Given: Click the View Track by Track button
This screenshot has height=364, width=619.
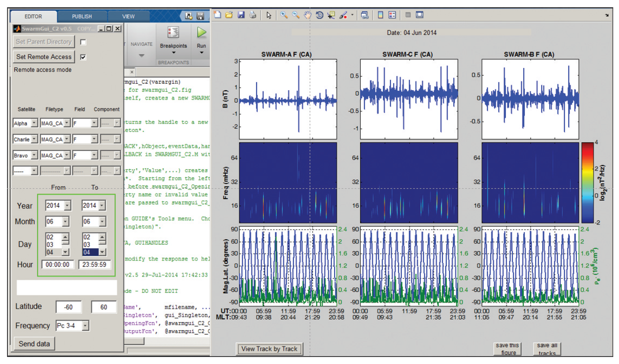Looking at the screenshot, I should click(269, 349).
